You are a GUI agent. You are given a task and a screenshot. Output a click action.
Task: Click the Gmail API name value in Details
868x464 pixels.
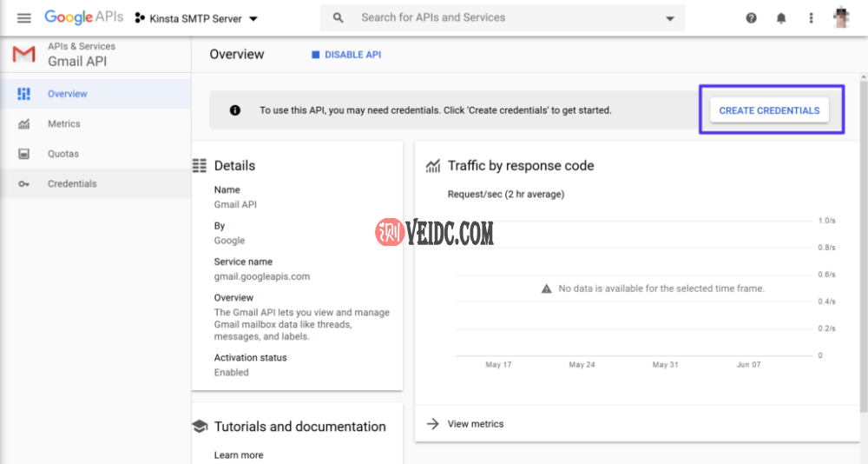coord(235,204)
